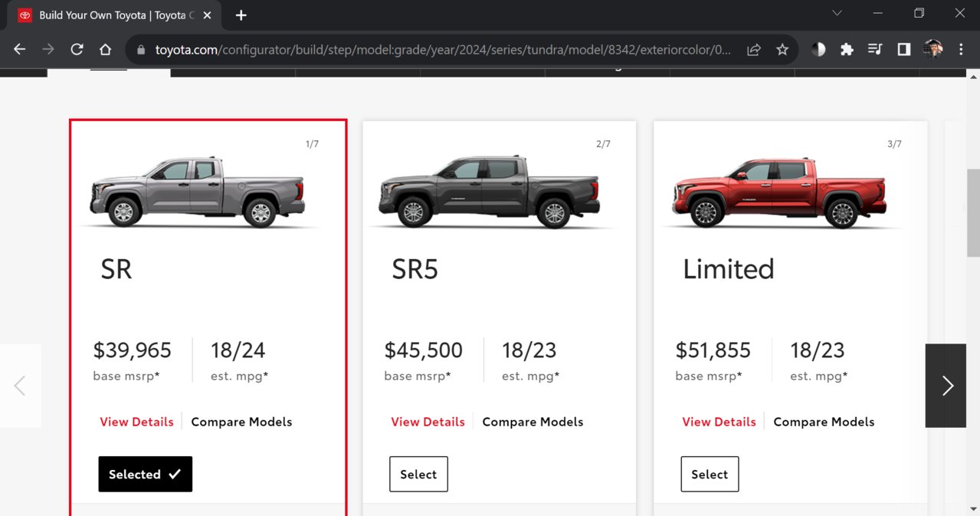This screenshot has width=980, height=516.
Task: Show the next models with right arrow
Action: (946, 385)
